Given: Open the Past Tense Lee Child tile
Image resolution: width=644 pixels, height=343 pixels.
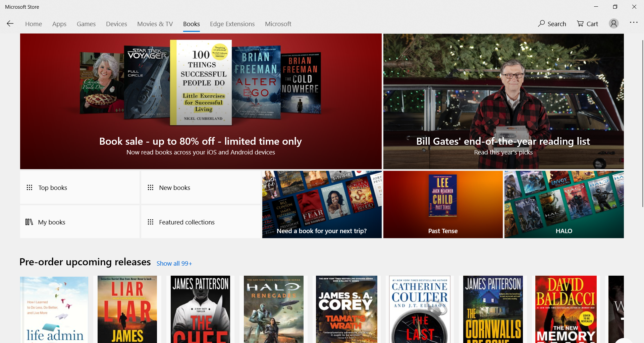Looking at the screenshot, I should click(x=443, y=205).
